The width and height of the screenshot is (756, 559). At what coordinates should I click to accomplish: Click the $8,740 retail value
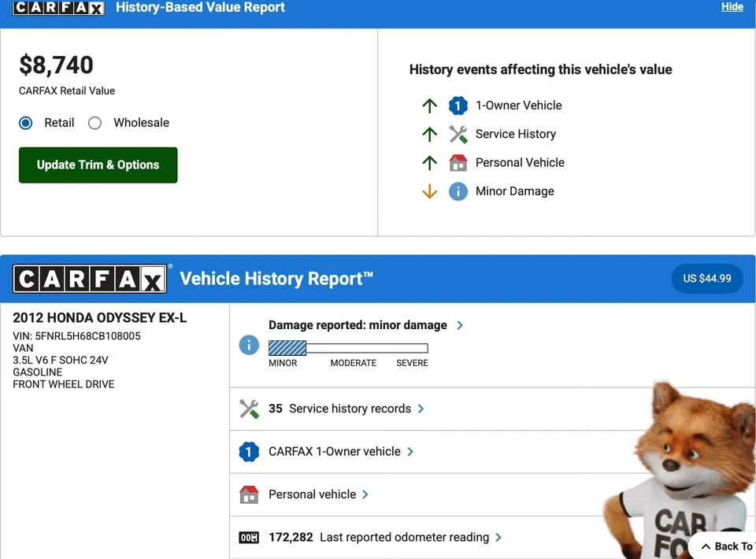[56, 65]
